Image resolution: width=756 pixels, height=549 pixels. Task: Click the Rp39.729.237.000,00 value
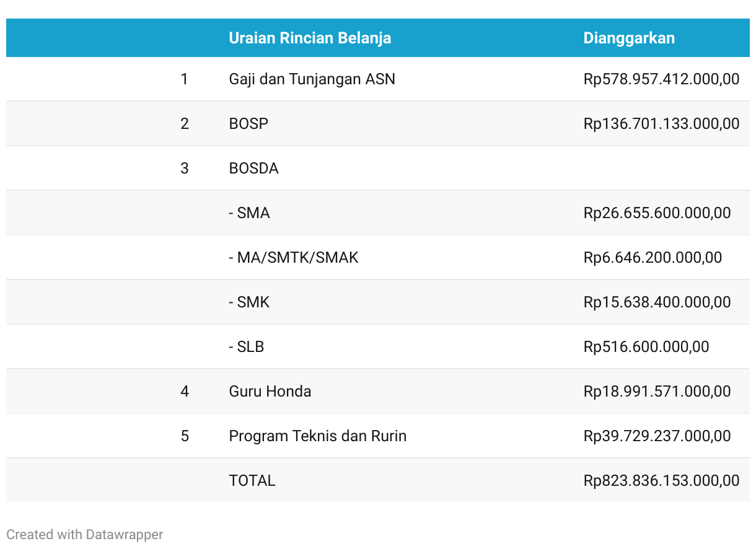click(657, 436)
